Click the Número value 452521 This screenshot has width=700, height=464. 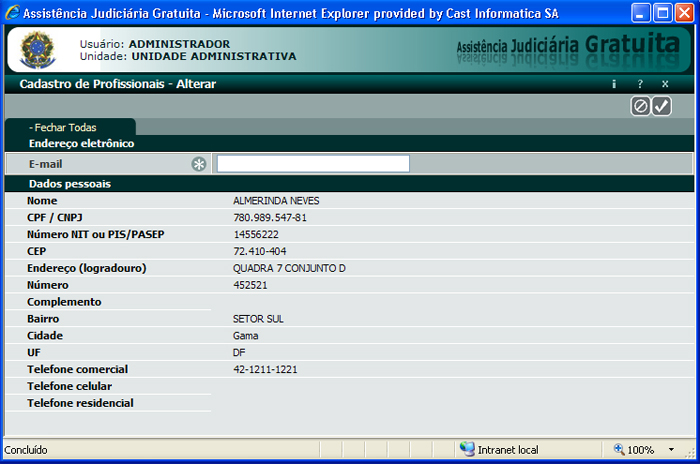250,285
